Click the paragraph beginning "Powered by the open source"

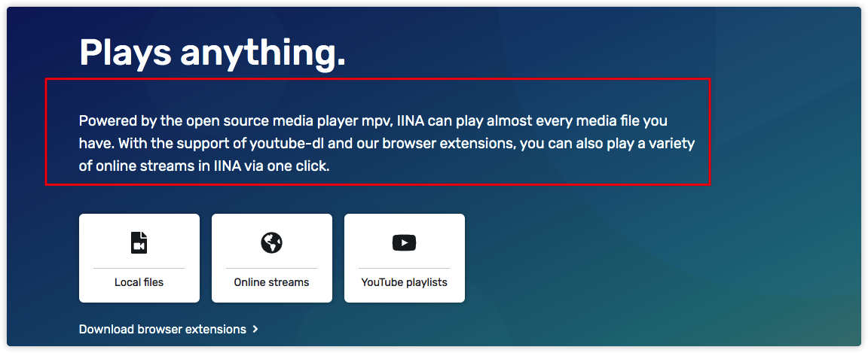pos(387,143)
